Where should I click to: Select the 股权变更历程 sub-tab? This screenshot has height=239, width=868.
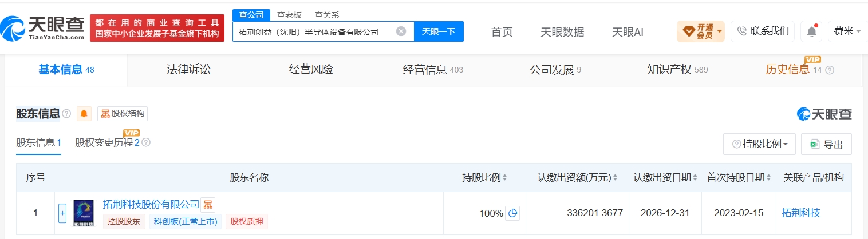[107, 142]
